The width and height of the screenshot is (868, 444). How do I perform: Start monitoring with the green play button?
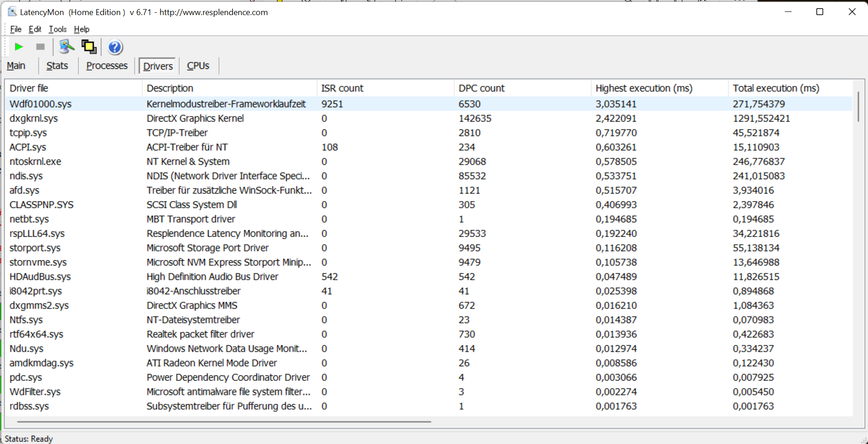(19, 47)
